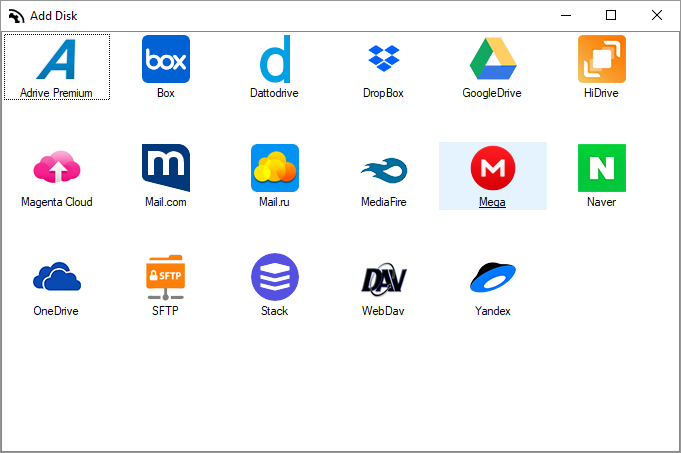Viewport: 681px width, 453px height.
Task: Click the OneDrive text label
Action: click(56, 311)
